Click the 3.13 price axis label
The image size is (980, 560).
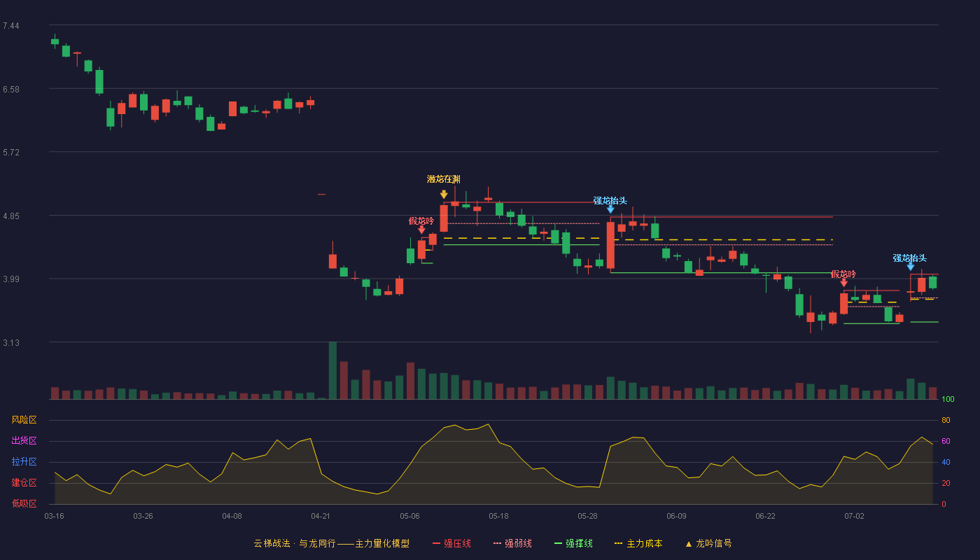[x=10, y=343]
